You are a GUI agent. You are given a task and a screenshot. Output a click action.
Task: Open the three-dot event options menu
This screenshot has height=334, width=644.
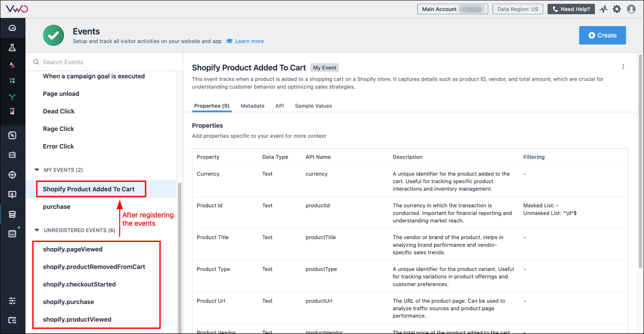[x=623, y=67]
